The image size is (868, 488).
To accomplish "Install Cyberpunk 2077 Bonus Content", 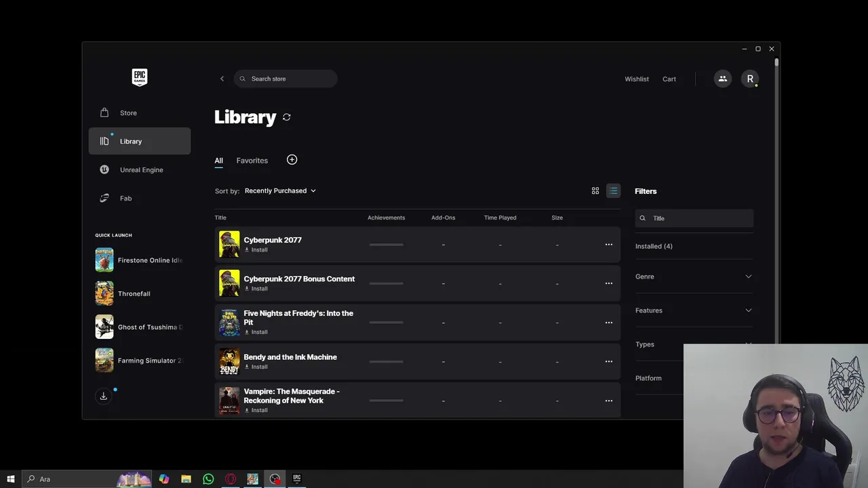I will coord(256,289).
